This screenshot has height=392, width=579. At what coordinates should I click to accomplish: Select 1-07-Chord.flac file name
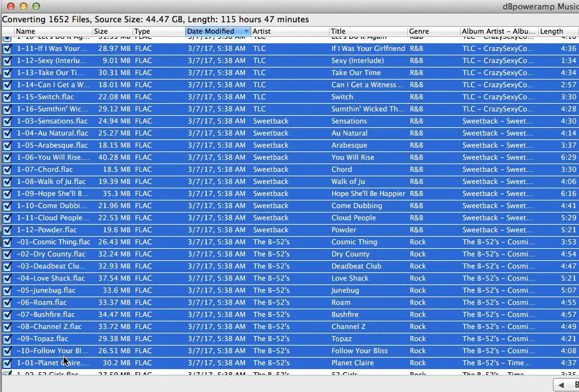tap(45, 169)
